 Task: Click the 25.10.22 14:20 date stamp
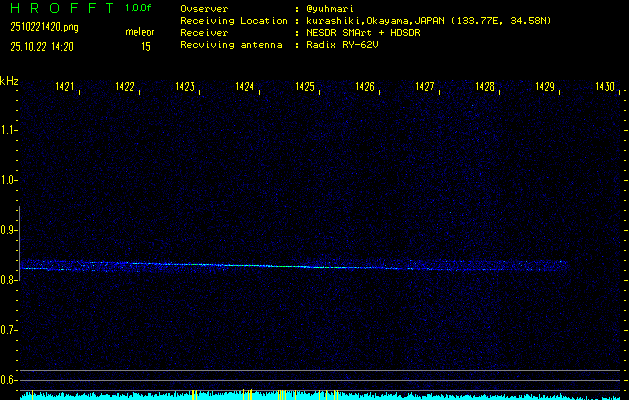click(48, 46)
